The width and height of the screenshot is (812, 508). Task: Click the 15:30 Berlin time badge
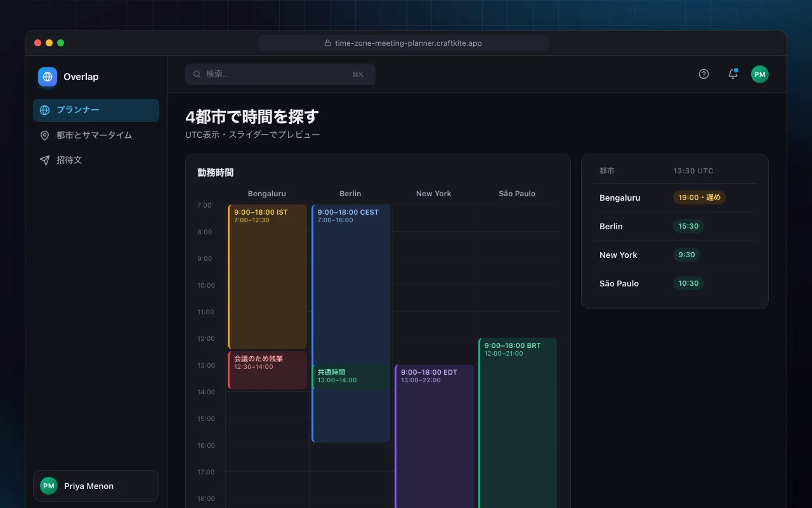(x=688, y=226)
